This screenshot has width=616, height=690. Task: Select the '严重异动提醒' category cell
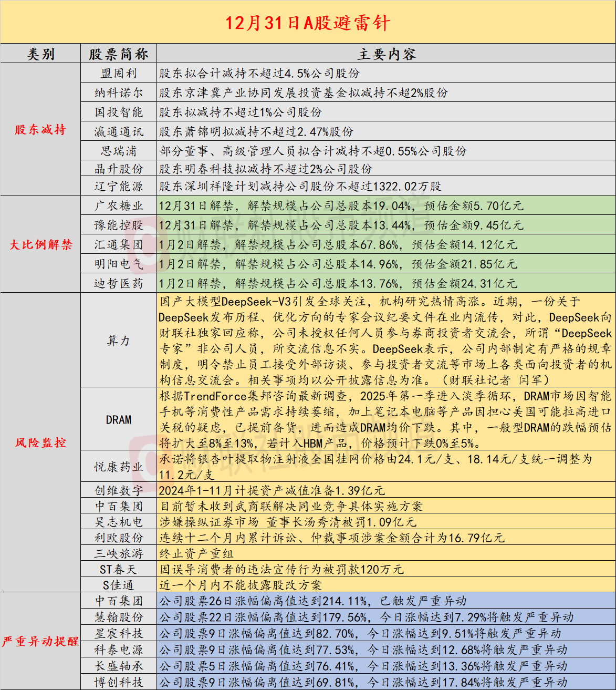[40, 641]
